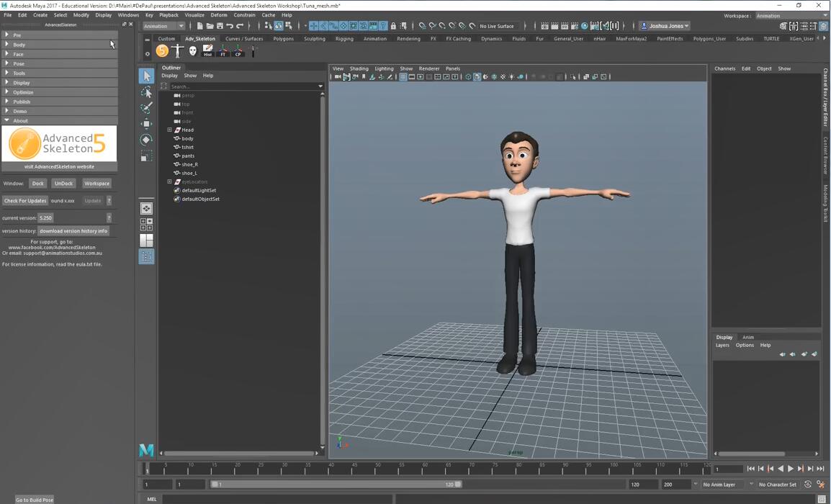Choose the Lasso select tool
Image resolution: width=831 pixels, height=504 pixels.
point(146,92)
